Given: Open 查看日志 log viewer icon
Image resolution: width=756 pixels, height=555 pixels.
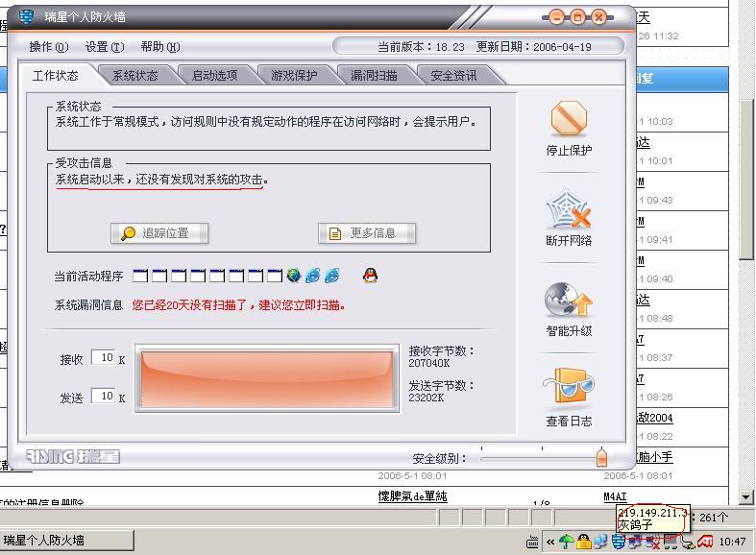Looking at the screenshot, I should click(x=569, y=385).
